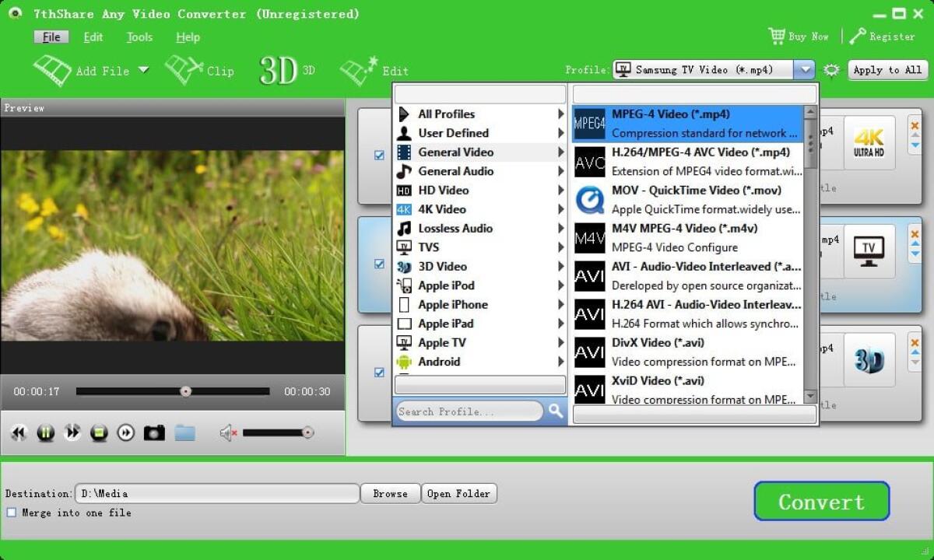The width and height of the screenshot is (934, 560).
Task: Click the Convert button
Action: [821, 501]
